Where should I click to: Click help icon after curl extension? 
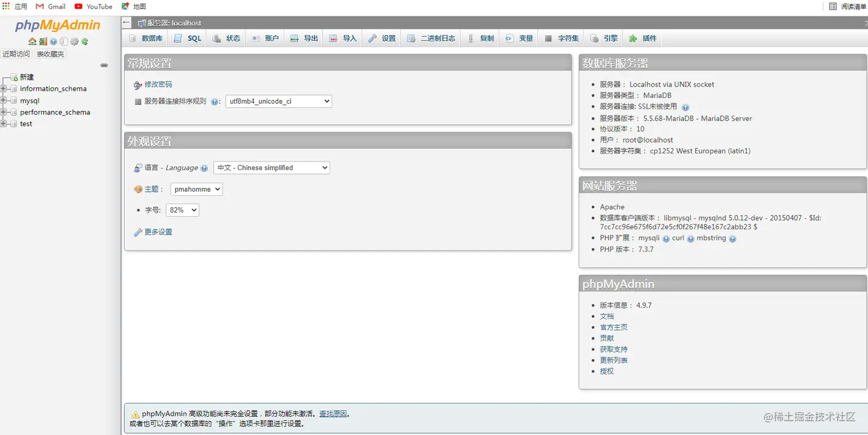691,238
